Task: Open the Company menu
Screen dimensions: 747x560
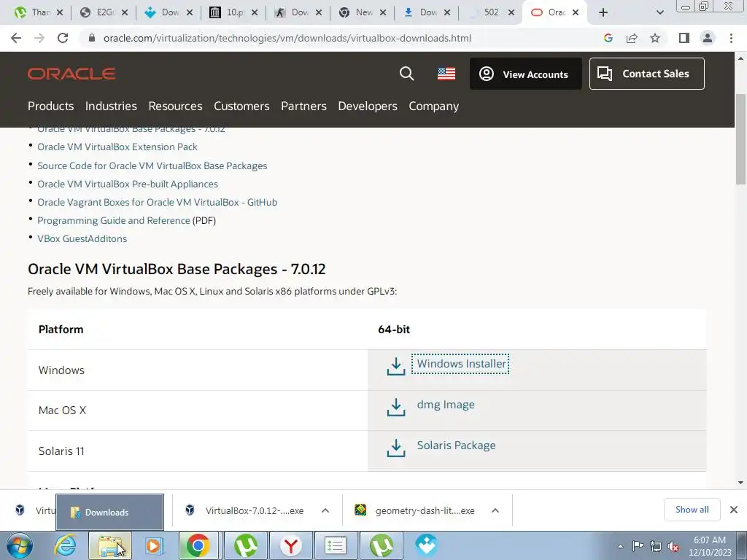Action: 433,106
